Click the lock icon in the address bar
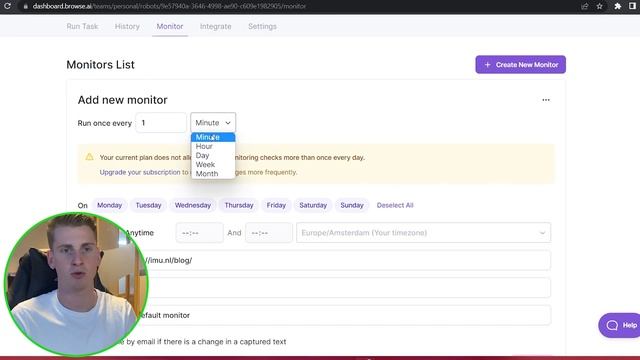 click(x=25, y=7)
